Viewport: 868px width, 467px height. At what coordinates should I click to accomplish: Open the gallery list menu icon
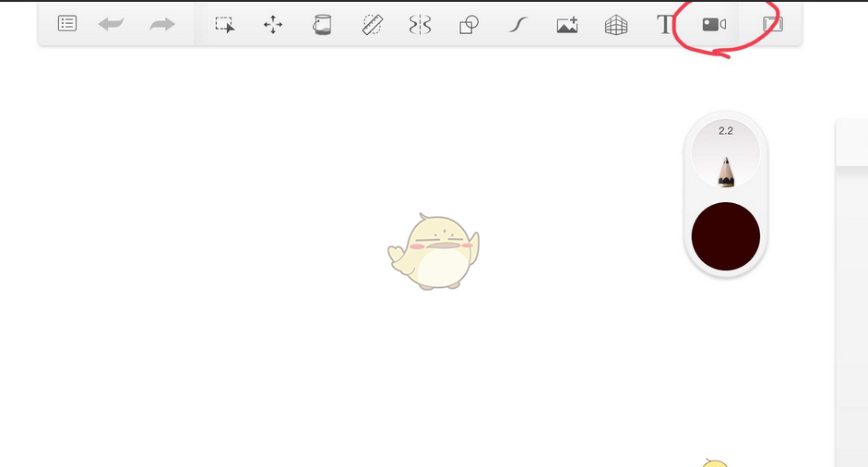click(67, 24)
